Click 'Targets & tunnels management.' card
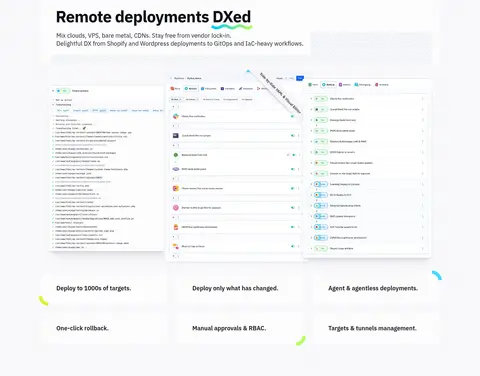 pyautogui.click(x=375, y=328)
